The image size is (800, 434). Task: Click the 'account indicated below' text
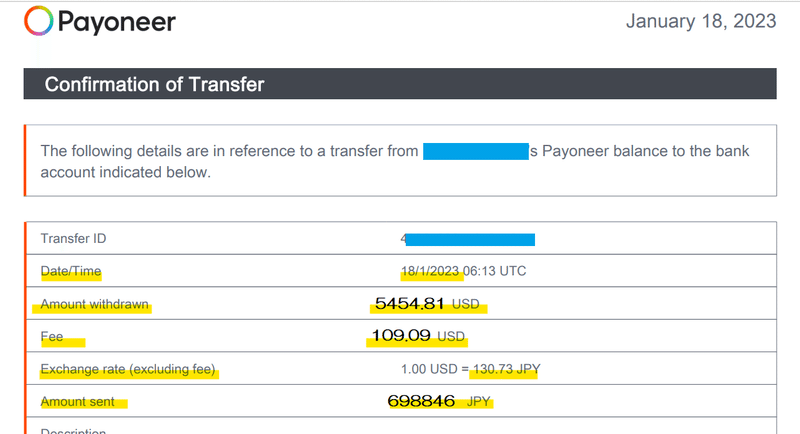coord(126,172)
